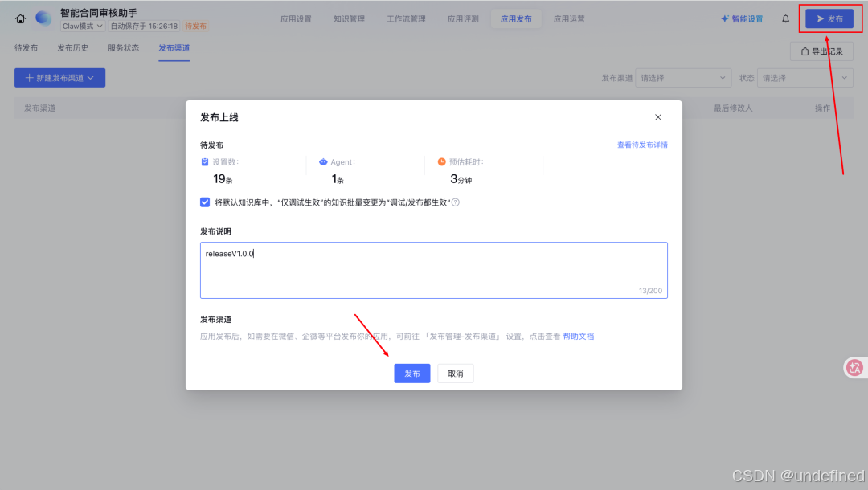Open the 状态 filter select
Viewport: 868px width, 490px height.
coord(805,78)
